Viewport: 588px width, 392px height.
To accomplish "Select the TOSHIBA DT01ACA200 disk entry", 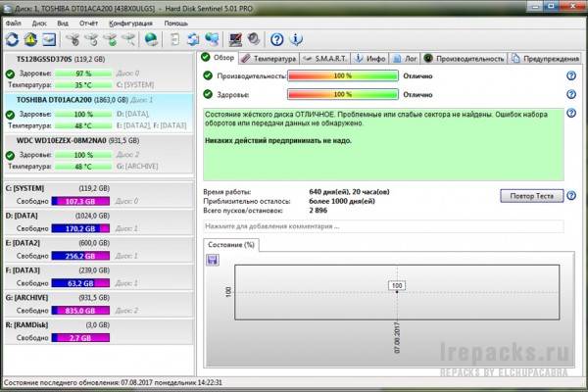I will (x=99, y=113).
